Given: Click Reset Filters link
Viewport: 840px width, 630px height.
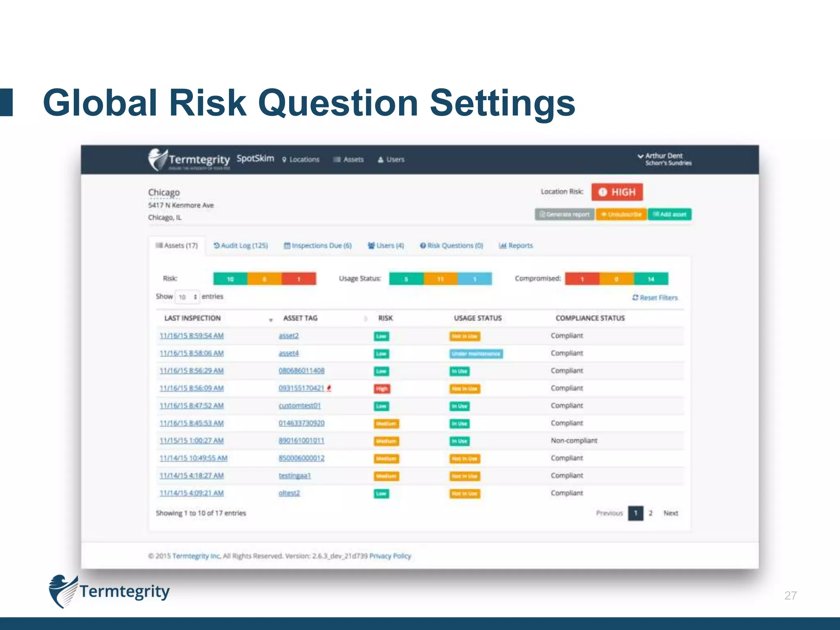Looking at the screenshot, I should [x=655, y=297].
